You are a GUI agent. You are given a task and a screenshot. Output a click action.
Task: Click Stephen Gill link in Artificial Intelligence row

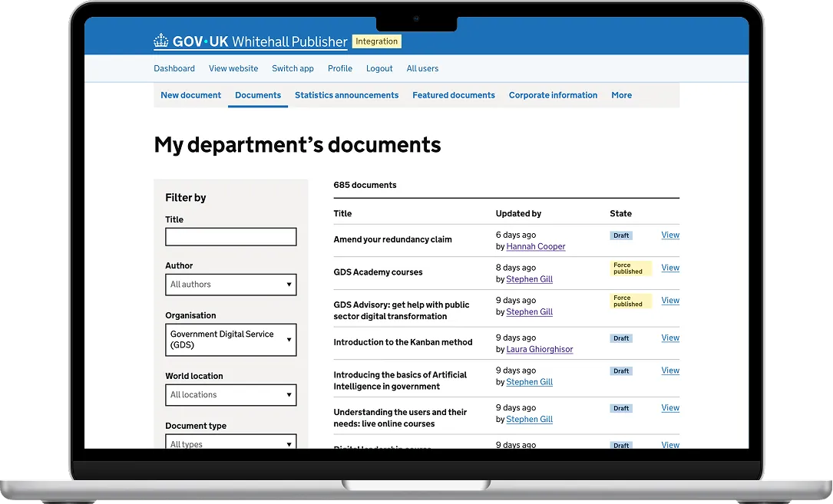click(529, 382)
